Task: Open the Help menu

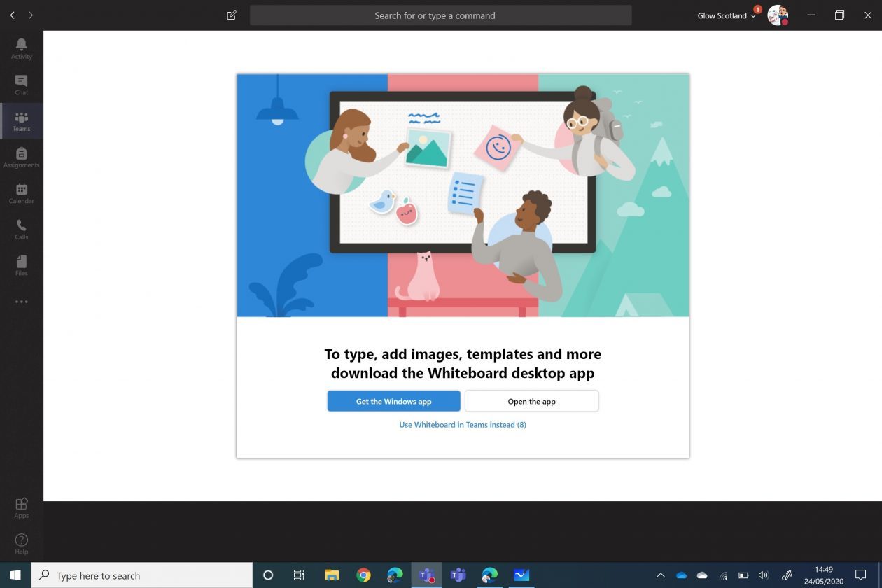Action: pyautogui.click(x=21, y=544)
